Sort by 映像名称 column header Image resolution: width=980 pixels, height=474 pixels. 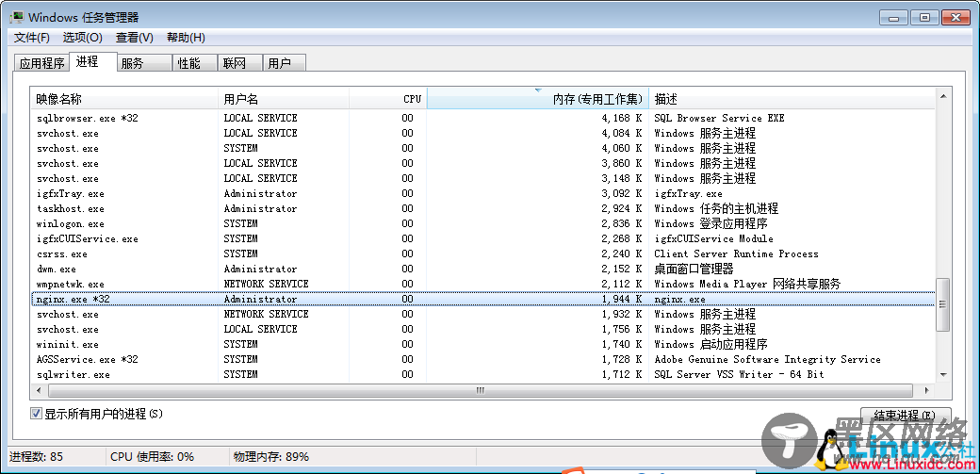(125, 99)
